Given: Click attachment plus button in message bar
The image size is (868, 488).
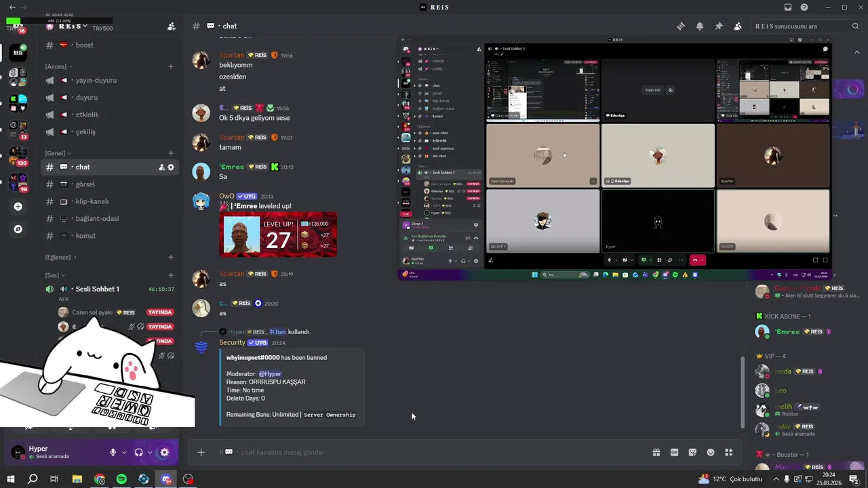Looking at the screenshot, I should click(201, 452).
